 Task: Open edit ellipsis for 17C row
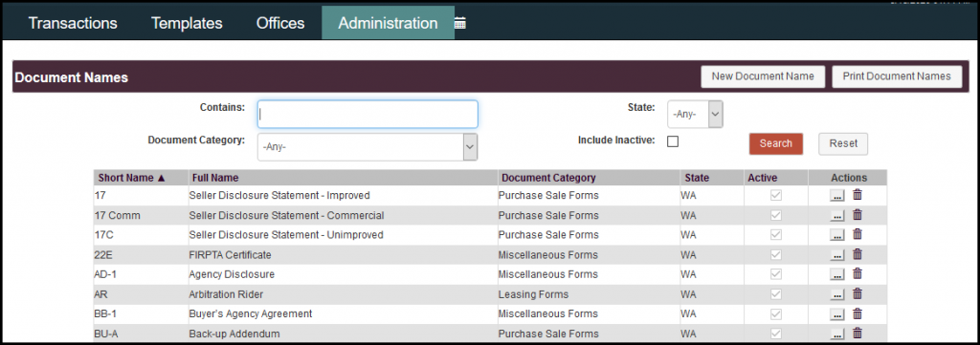[836, 235]
